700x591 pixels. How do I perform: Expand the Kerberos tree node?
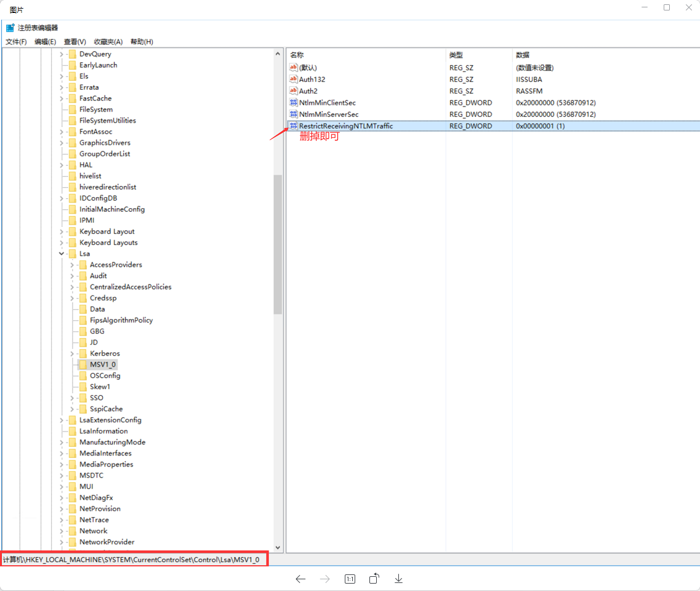[x=72, y=353]
